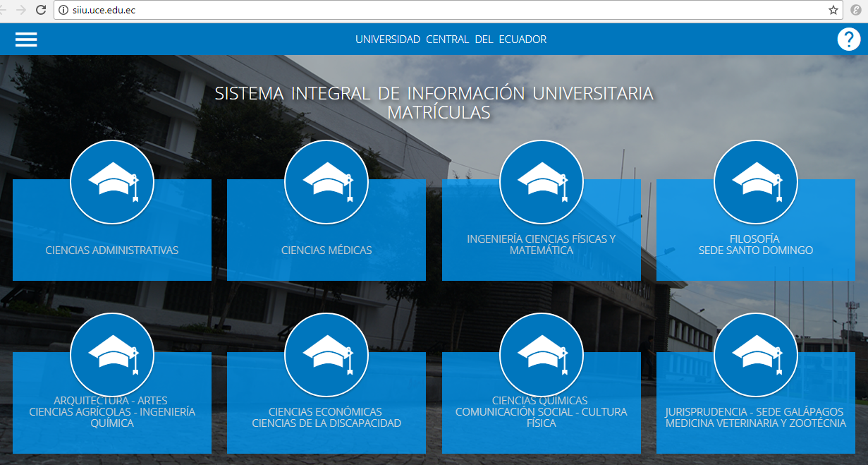868x465 pixels.
Task: Click the Universidad Central del Ecuador header
Action: point(451,39)
